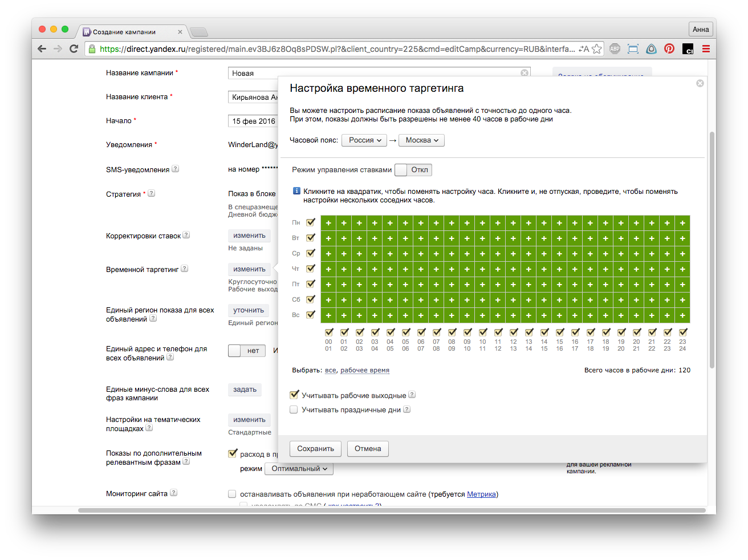Click the browser back arrow
748x560 pixels.
click(x=42, y=49)
